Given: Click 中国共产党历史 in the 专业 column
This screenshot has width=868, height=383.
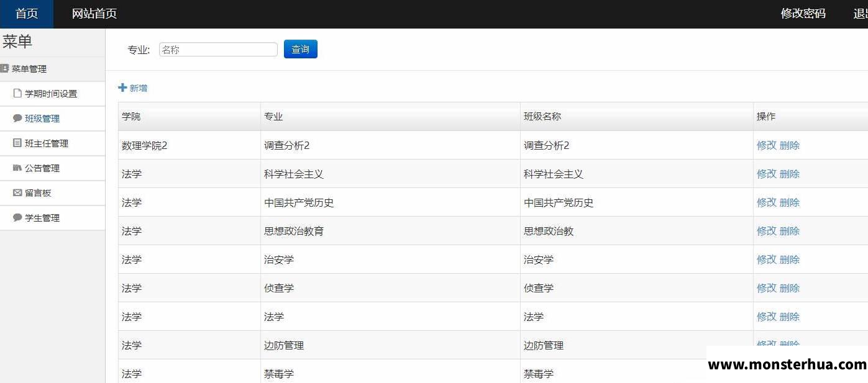Looking at the screenshot, I should pos(299,202).
